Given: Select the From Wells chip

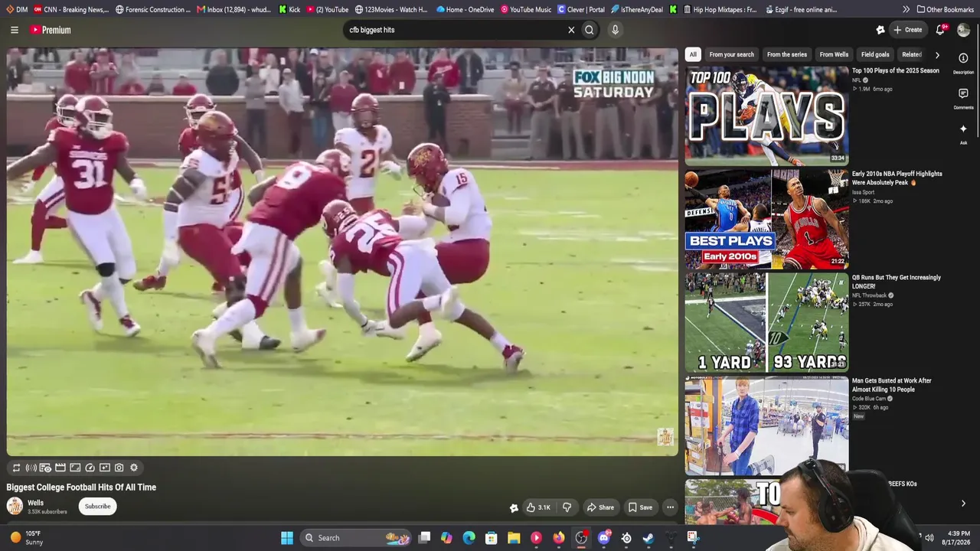Looking at the screenshot, I should pyautogui.click(x=834, y=54).
